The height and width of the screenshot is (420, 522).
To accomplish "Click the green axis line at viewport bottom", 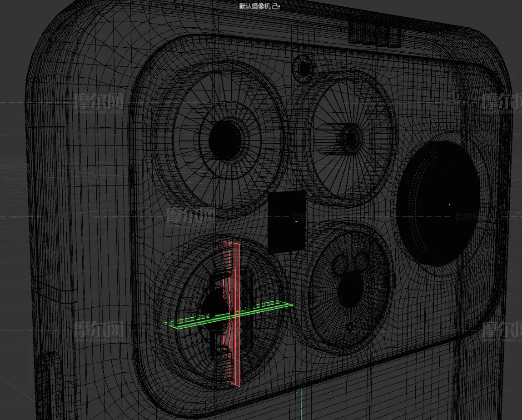I will 301,404.
